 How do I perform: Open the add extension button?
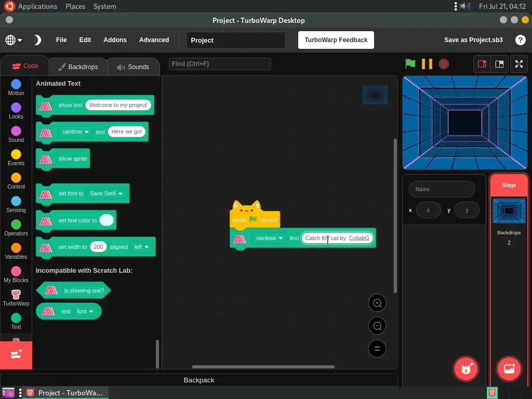tap(16, 355)
